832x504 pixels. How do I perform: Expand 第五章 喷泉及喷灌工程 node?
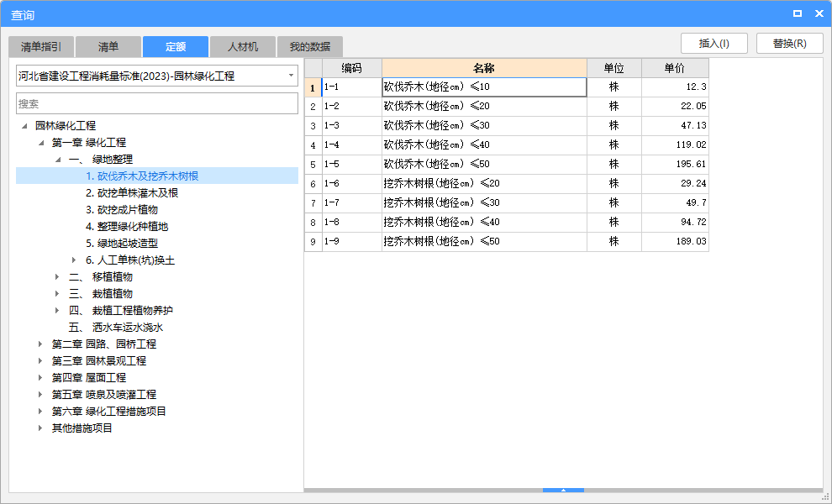pyautogui.click(x=40, y=395)
